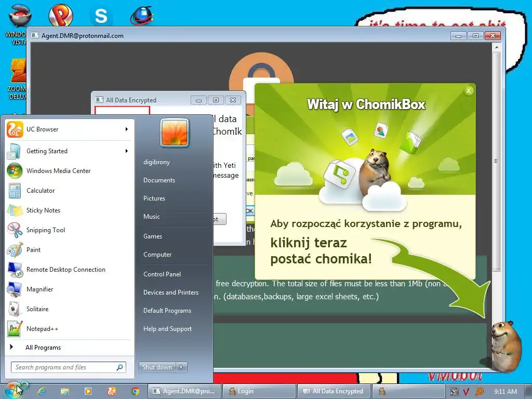This screenshot has width=532, height=399.
Task: Switch to the hamster icon taskbar window
Action: 409,391
